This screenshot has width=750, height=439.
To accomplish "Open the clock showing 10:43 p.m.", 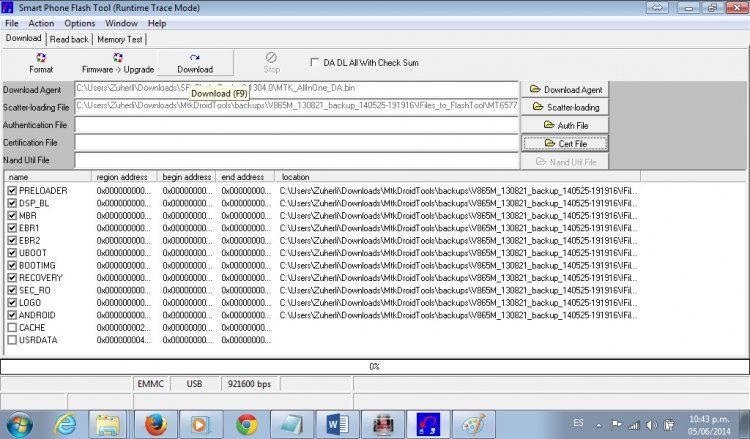I will pyautogui.click(x=709, y=425).
